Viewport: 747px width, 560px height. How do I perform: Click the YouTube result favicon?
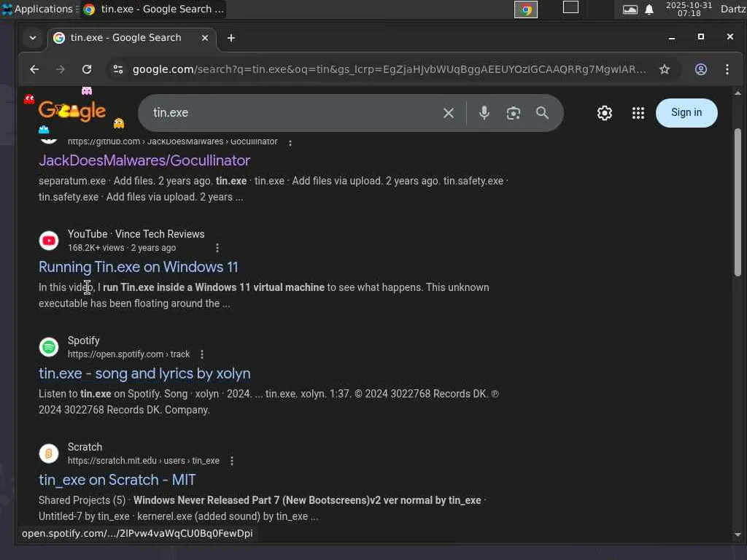point(49,241)
